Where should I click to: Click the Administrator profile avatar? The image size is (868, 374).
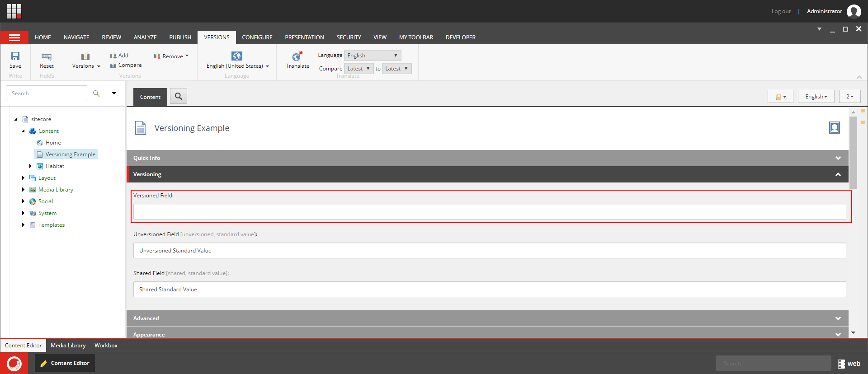854,11
